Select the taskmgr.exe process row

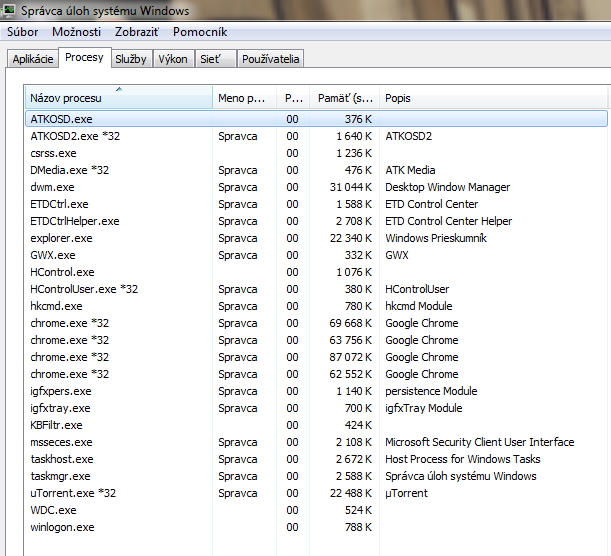click(x=60, y=476)
